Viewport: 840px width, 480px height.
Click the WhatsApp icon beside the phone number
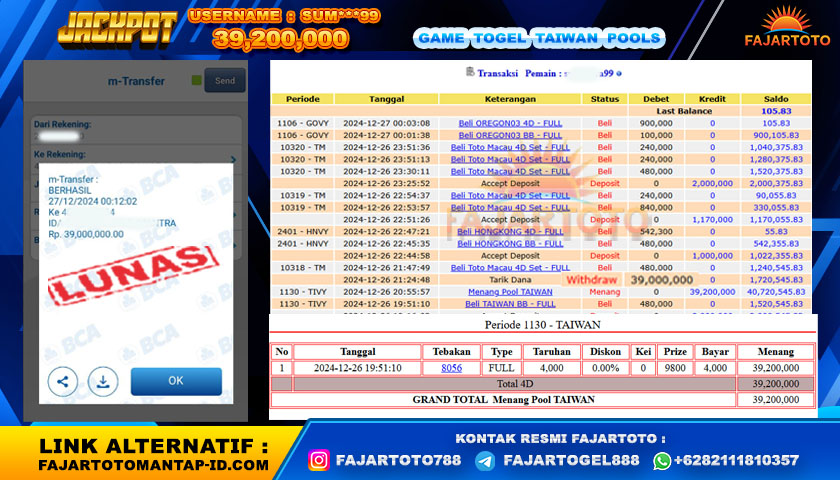click(x=662, y=461)
